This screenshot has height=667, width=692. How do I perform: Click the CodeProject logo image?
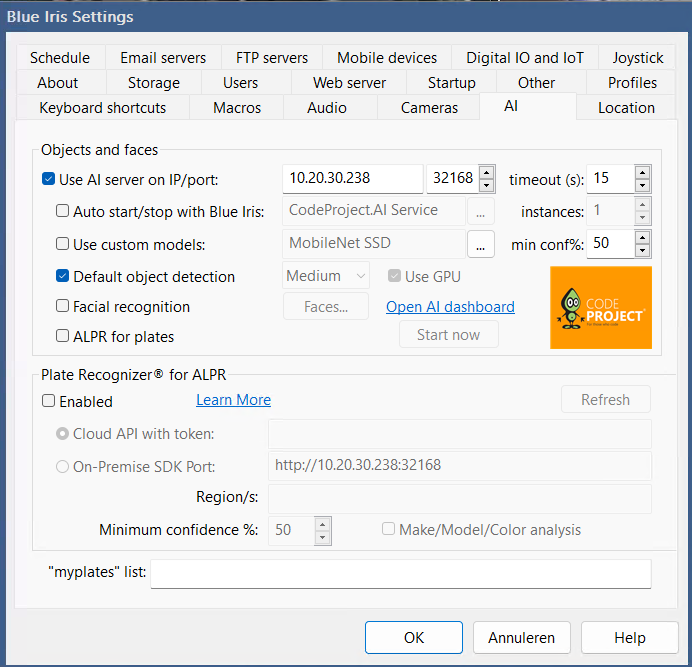point(601,307)
